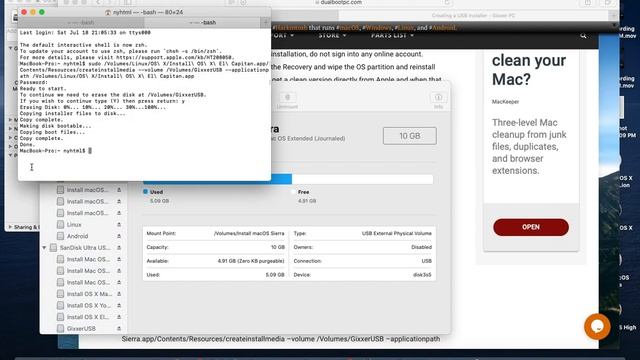
Task: Click the "Last login" line in Terminal
Action: [x=85, y=32]
